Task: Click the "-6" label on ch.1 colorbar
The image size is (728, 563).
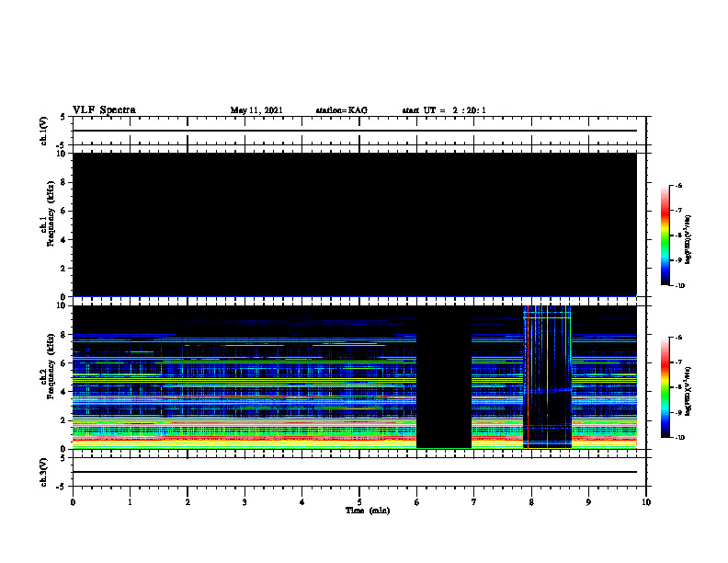Action: [x=678, y=185]
